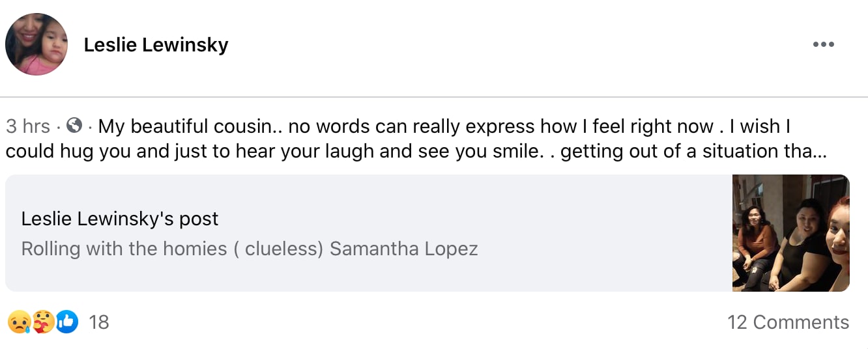Click "Rolling with the homies" preview description
Image resolution: width=868 pixels, height=349 pixels.
click(x=124, y=249)
